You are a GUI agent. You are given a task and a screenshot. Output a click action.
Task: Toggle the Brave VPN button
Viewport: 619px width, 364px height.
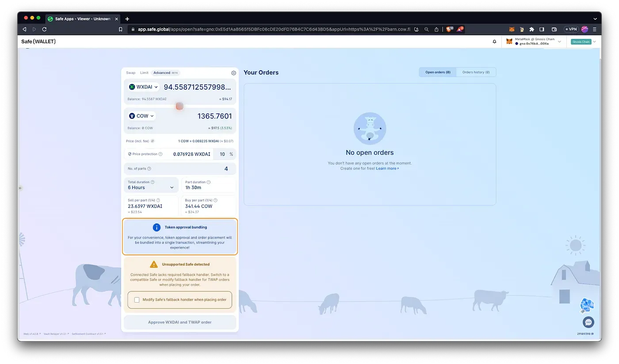570,29
